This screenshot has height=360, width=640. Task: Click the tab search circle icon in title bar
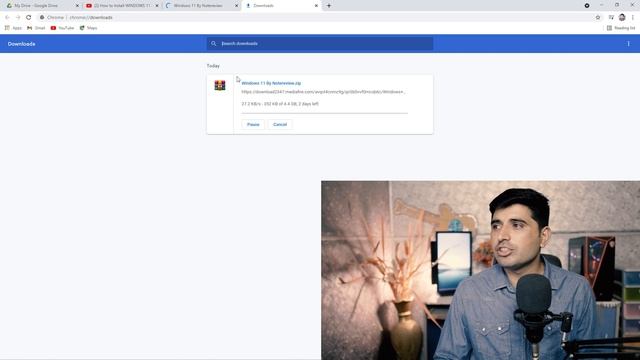(587, 6)
